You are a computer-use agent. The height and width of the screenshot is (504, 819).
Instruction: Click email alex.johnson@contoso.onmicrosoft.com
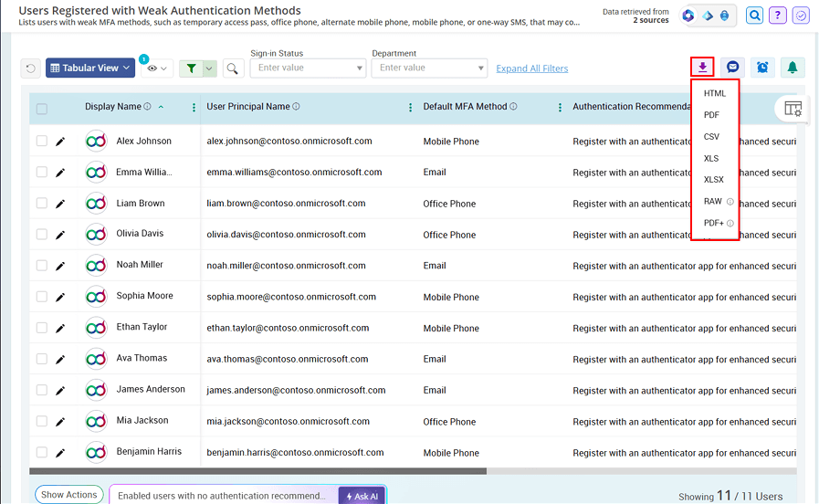[x=289, y=141]
